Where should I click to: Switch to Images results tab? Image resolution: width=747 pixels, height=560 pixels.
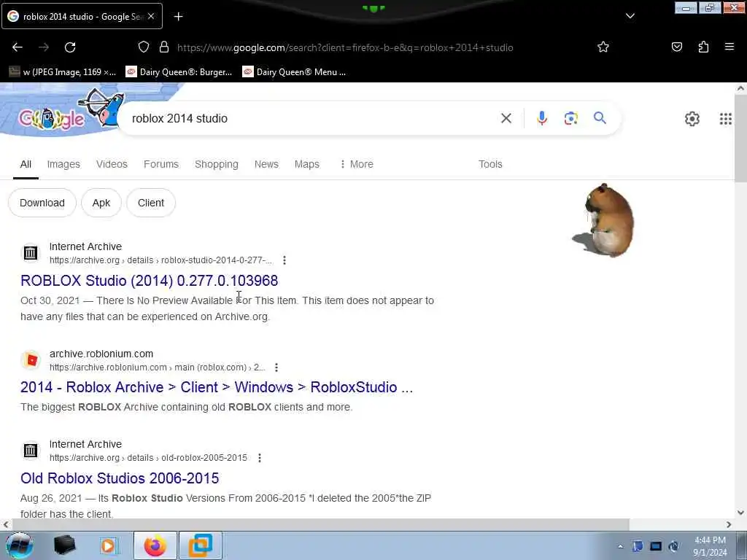point(63,164)
